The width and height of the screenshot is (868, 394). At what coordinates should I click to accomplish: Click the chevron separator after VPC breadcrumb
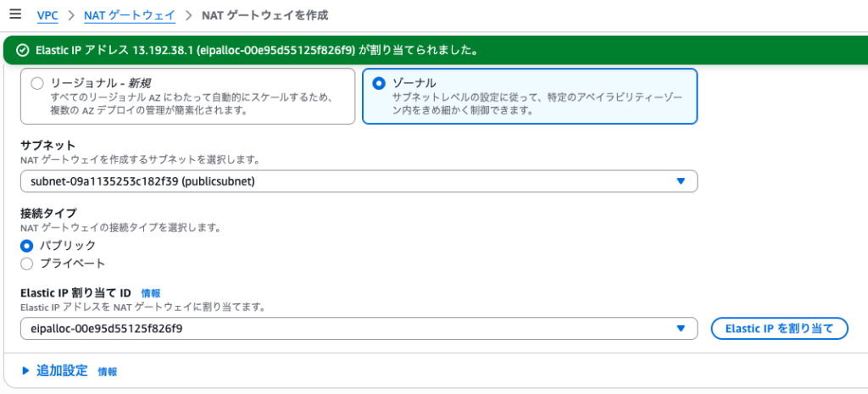pos(72,16)
